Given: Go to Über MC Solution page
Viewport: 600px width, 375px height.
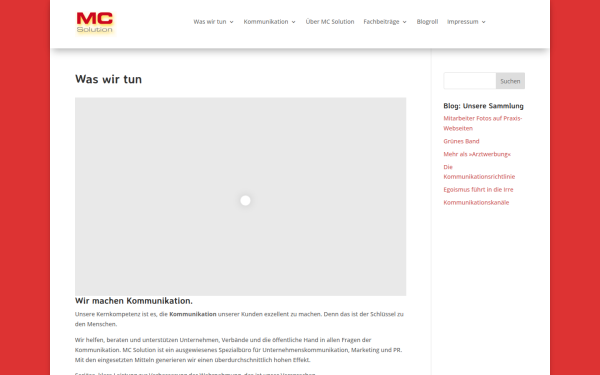Looking at the screenshot, I should tap(330, 22).
